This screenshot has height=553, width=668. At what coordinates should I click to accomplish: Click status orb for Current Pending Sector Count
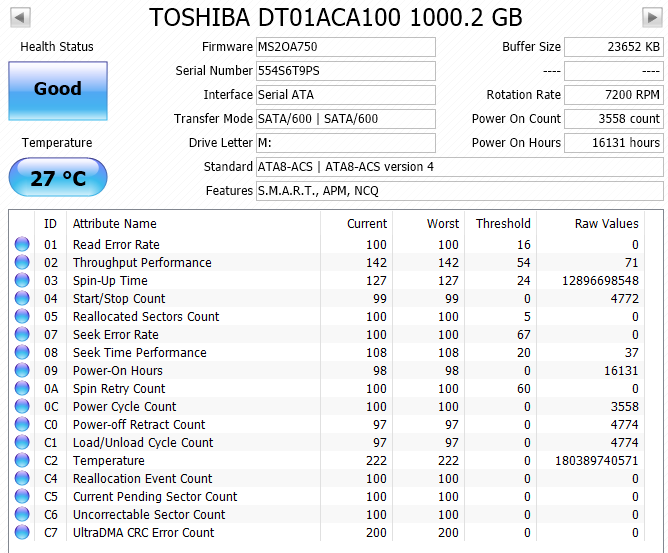(x=22, y=496)
